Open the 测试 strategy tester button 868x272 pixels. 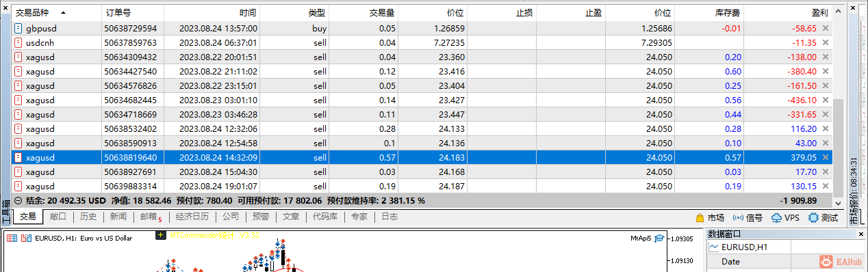click(x=823, y=218)
